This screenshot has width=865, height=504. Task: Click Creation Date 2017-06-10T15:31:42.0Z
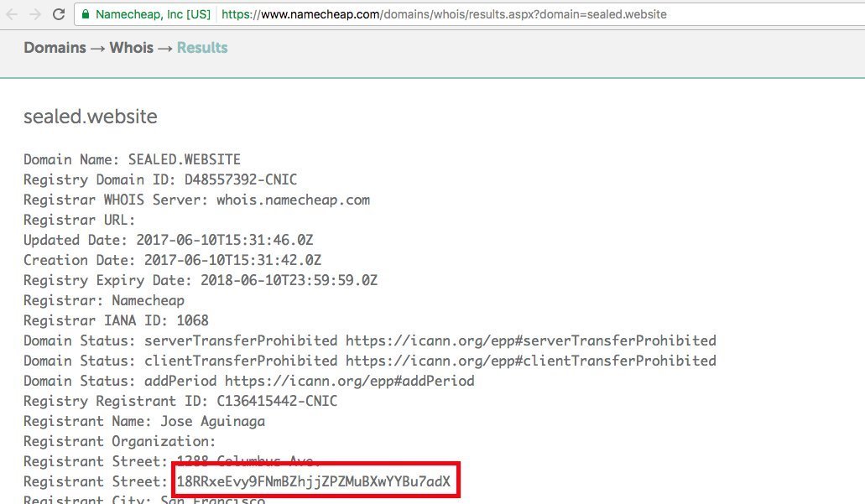172,260
